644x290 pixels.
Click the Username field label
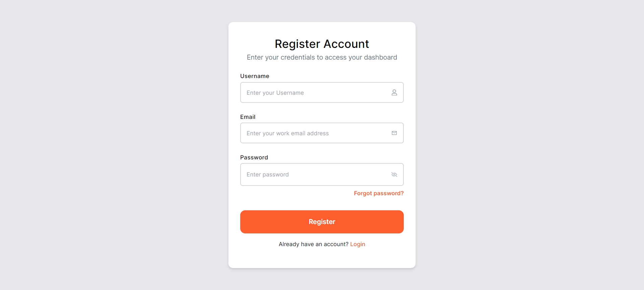255,76
